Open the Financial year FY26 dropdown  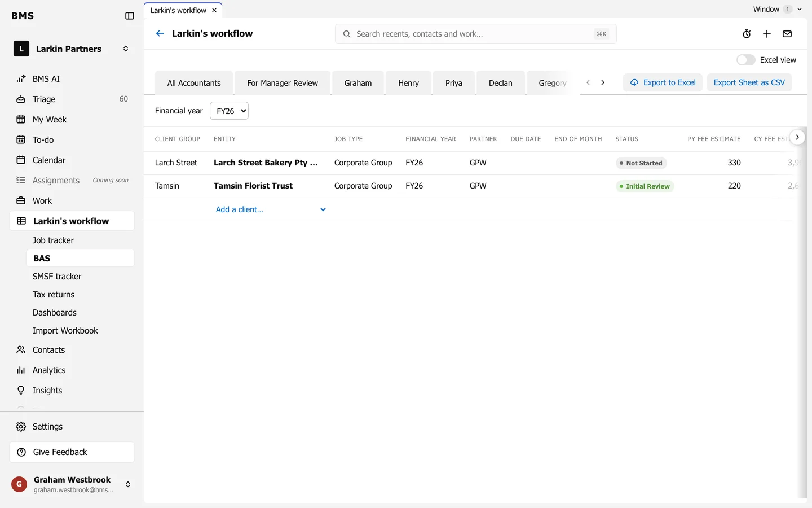[x=229, y=111]
